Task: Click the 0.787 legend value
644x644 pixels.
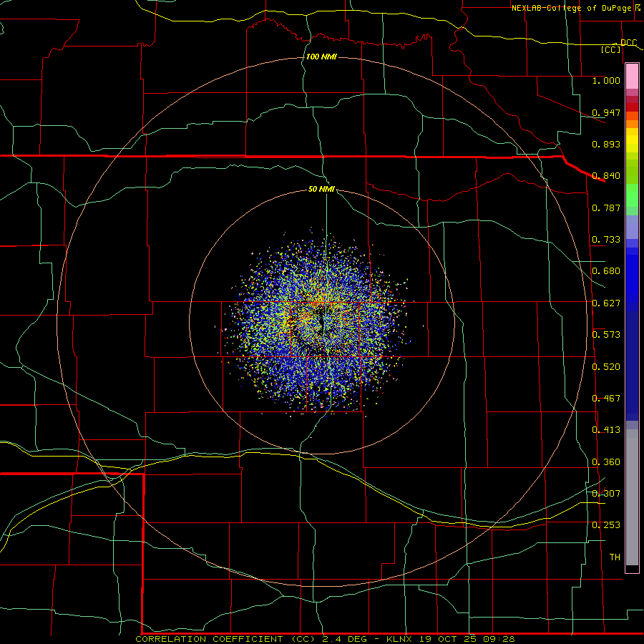Action: [606, 208]
